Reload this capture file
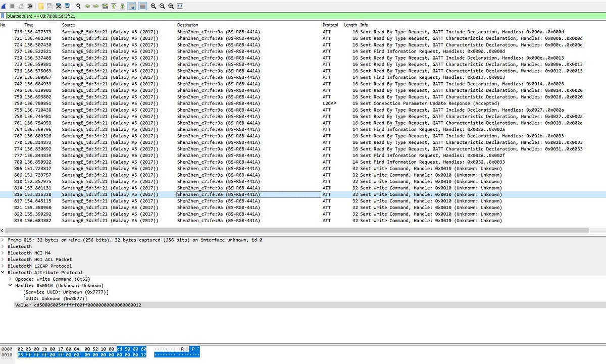Screen dimensions: 606x364 (x=67, y=6)
